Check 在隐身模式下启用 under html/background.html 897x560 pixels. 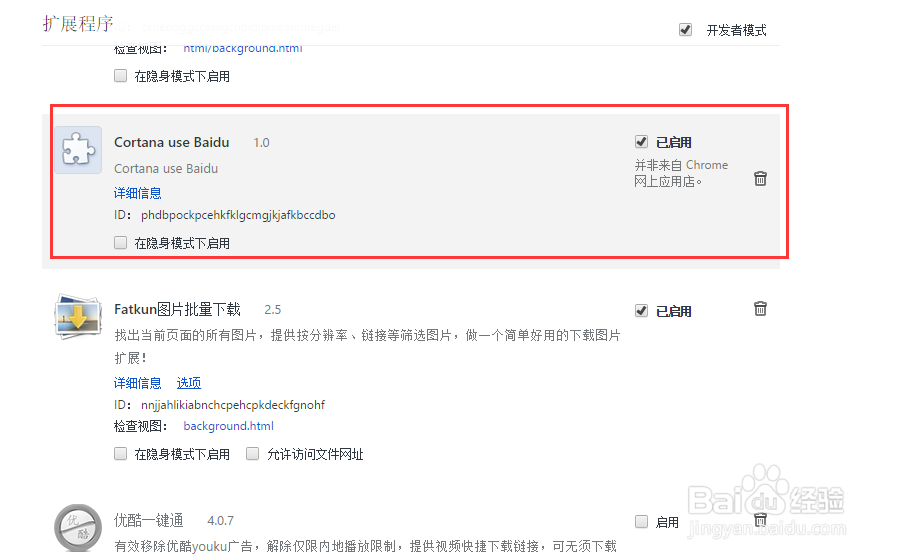[120, 76]
